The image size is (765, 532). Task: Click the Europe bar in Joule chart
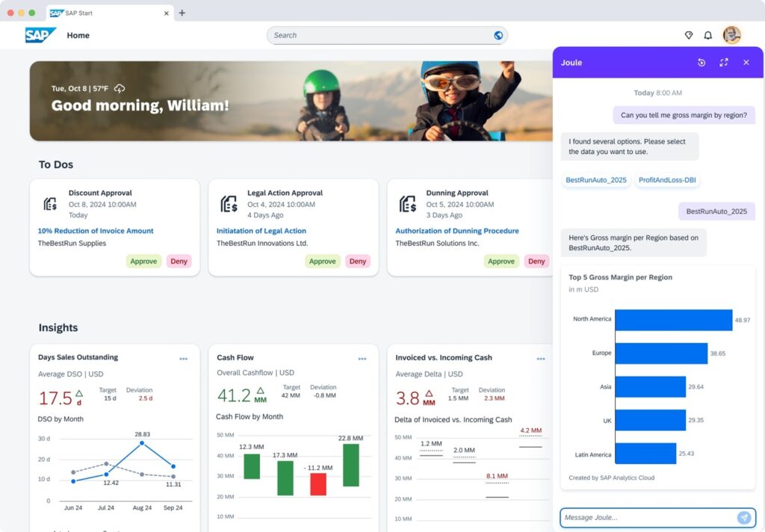tap(661, 353)
